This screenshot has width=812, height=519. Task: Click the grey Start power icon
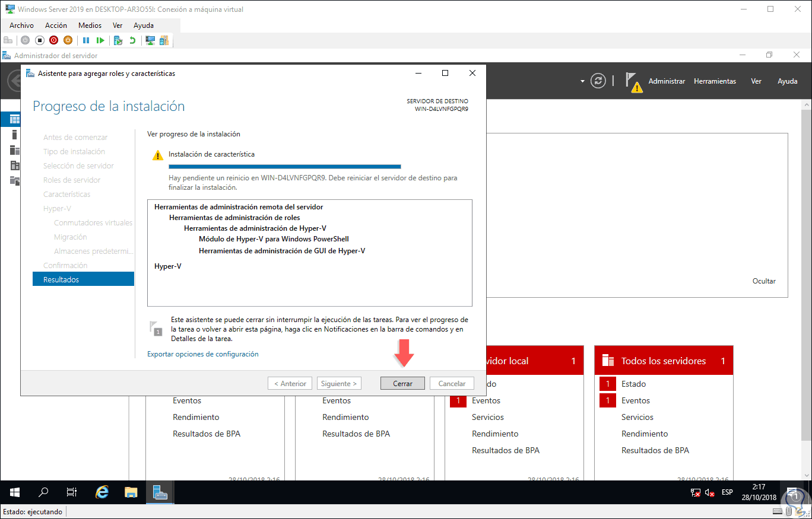click(x=25, y=40)
